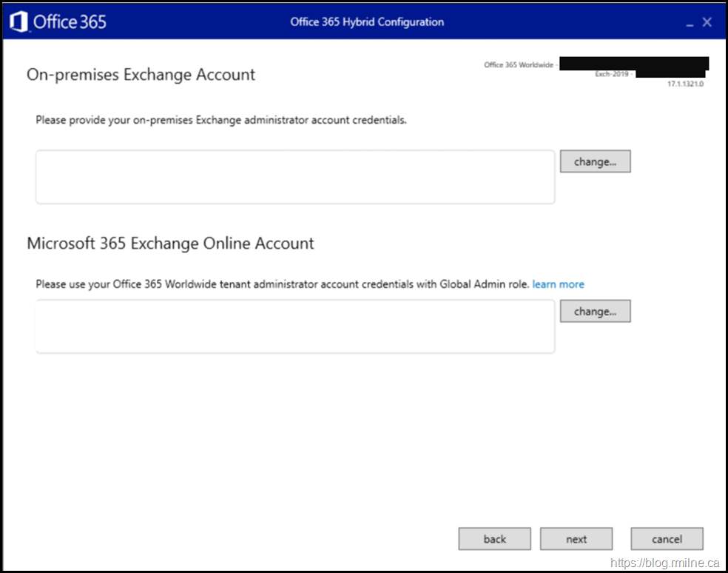The image size is (728, 573).
Task: Click the Office 365 logo icon
Action: tap(19, 21)
